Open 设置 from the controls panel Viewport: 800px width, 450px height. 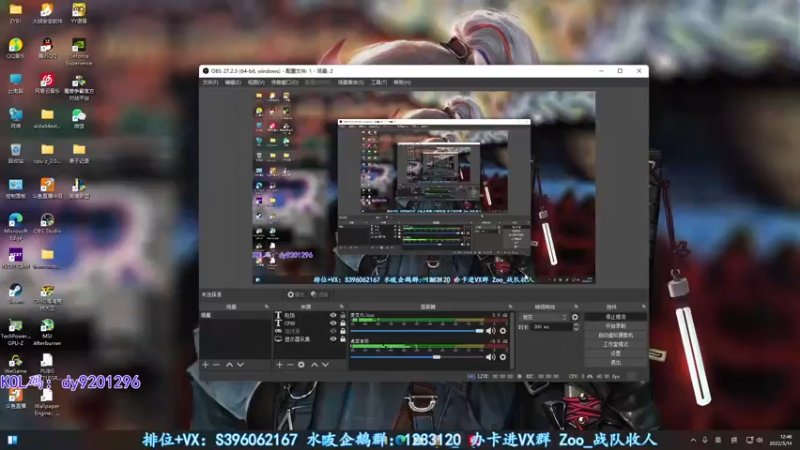[x=615, y=353]
